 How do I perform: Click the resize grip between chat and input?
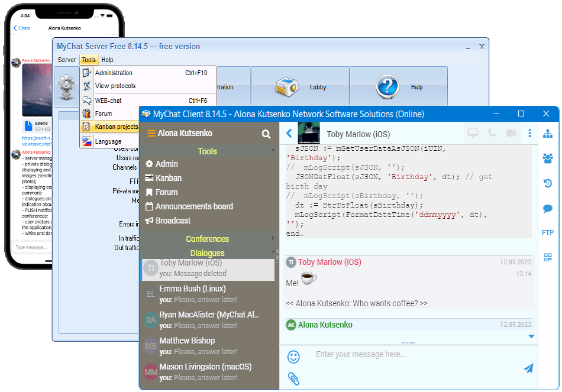click(x=409, y=344)
